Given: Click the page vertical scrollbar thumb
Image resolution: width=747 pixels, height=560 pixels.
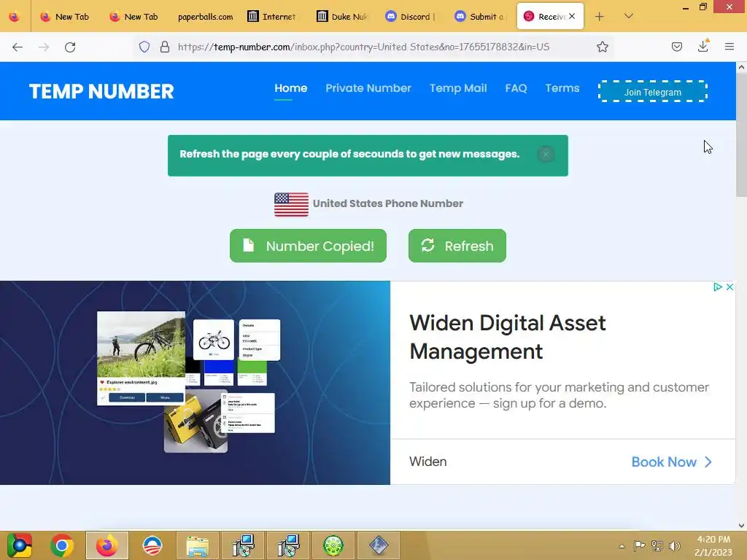Looking at the screenshot, I should pos(741,135).
